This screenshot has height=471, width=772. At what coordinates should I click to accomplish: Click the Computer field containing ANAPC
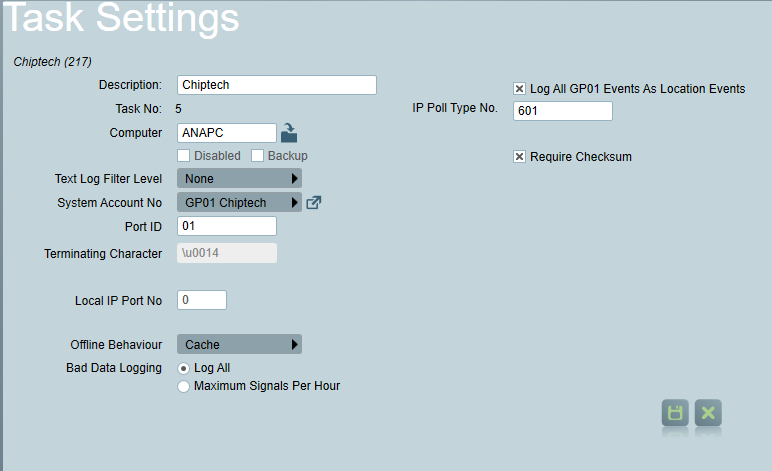[227, 133]
